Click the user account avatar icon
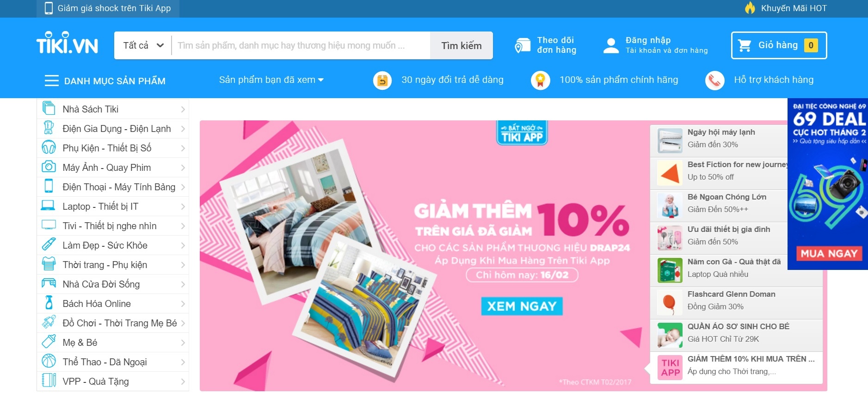Viewport: 868px width, 394px height. point(611,45)
